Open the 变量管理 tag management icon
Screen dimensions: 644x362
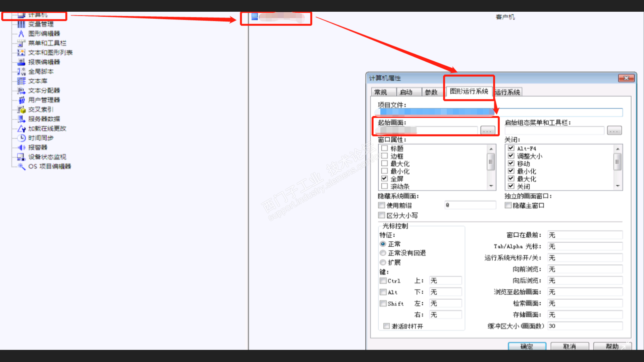click(21, 24)
